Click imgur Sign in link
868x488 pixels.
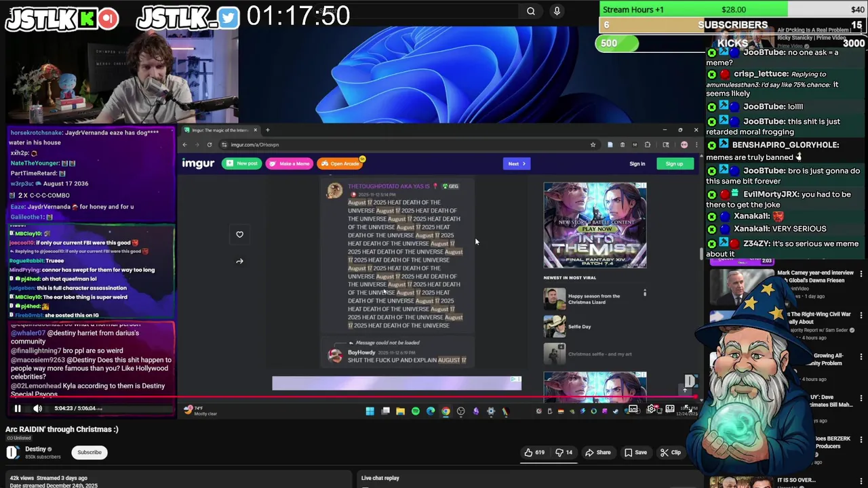637,163
